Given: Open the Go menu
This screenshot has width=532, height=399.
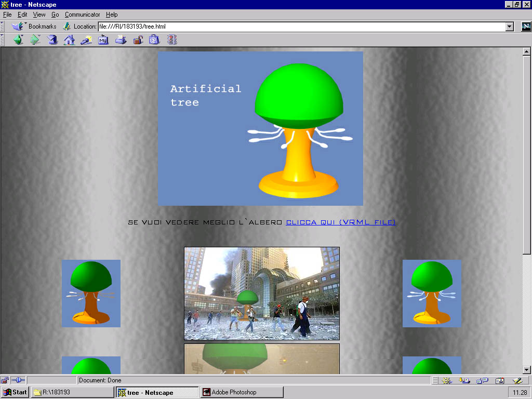Looking at the screenshot, I should 55,15.
